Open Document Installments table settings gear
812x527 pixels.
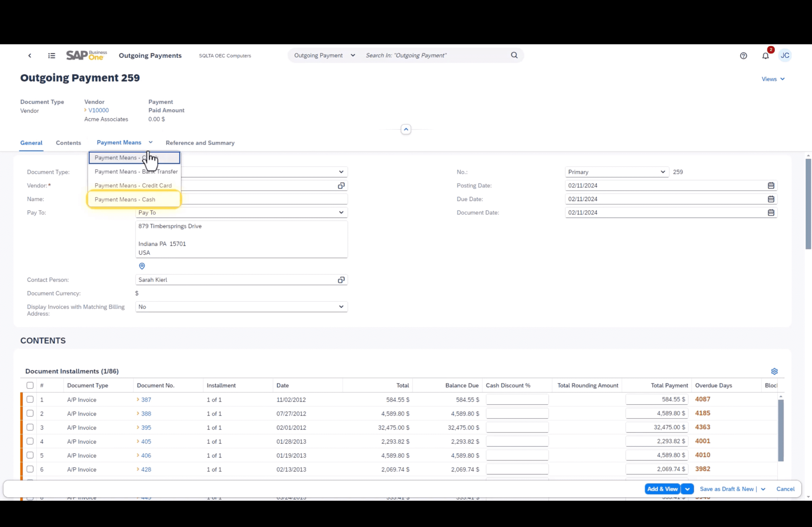pyautogui.click(x=774, y=371)
